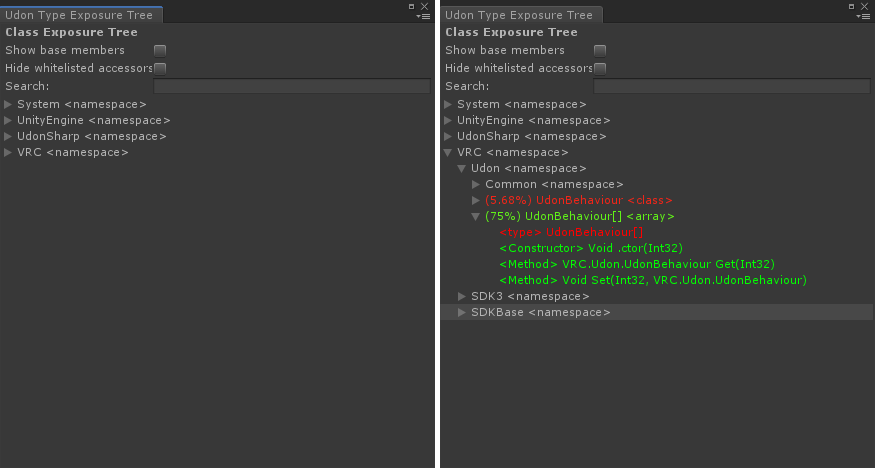This screenshot has width=875, height=468.
Task: Expand UnityEngine namespace arrow in right panel
Action: pyautogui.click(x=448, y=120)
